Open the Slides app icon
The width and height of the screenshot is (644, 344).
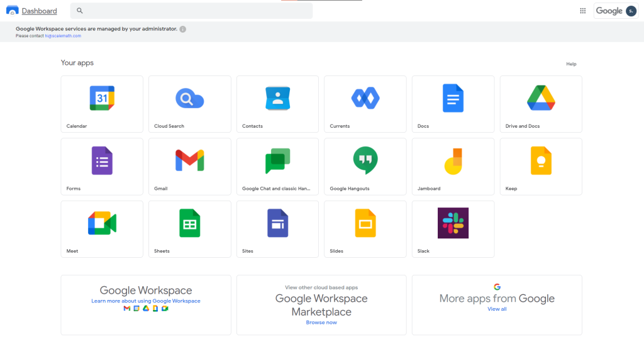365,223
